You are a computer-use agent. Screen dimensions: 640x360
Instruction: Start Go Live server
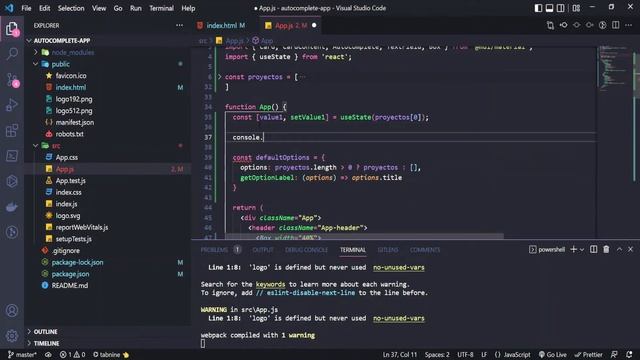[x=553, y=355]
